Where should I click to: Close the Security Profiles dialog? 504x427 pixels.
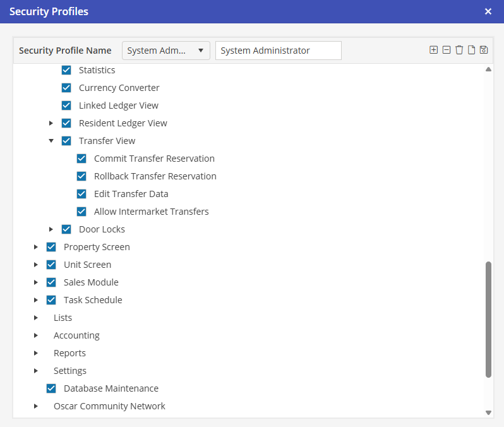488,11
